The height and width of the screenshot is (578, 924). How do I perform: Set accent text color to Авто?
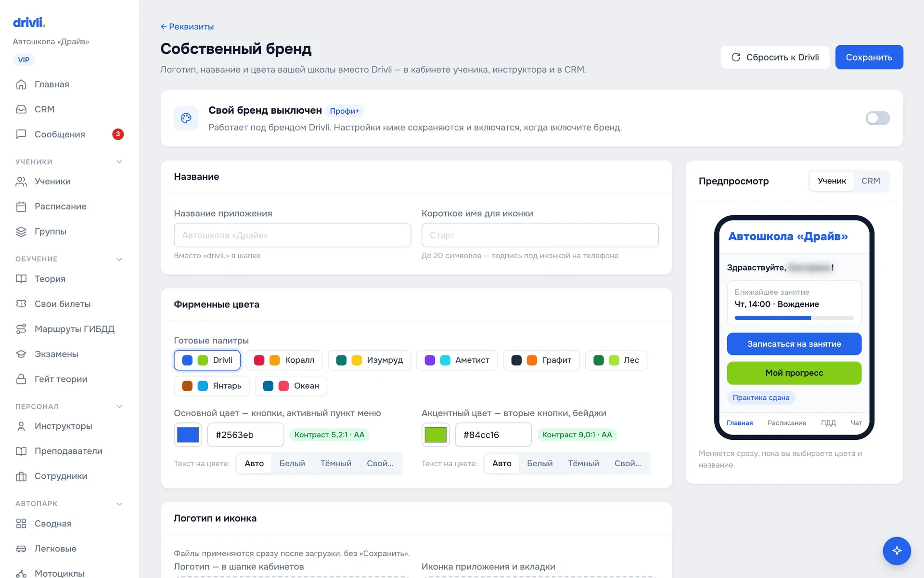(501, 463)
